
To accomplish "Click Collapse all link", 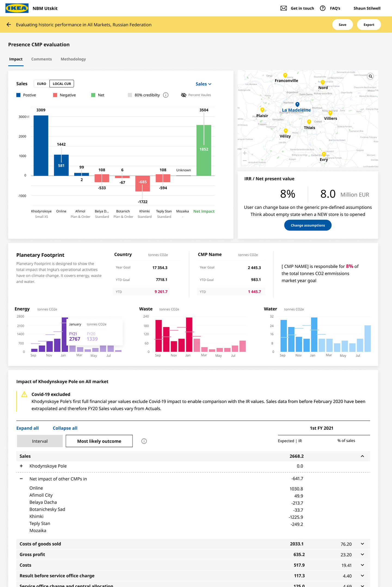I will coord(65,428).
